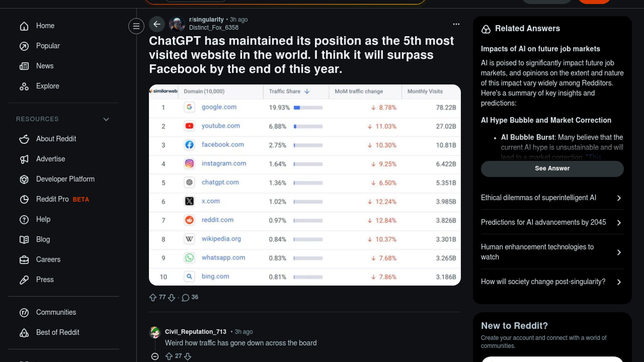Open Explore from the sidebar
The image size is (644, 362).
[x=47, y=86]
